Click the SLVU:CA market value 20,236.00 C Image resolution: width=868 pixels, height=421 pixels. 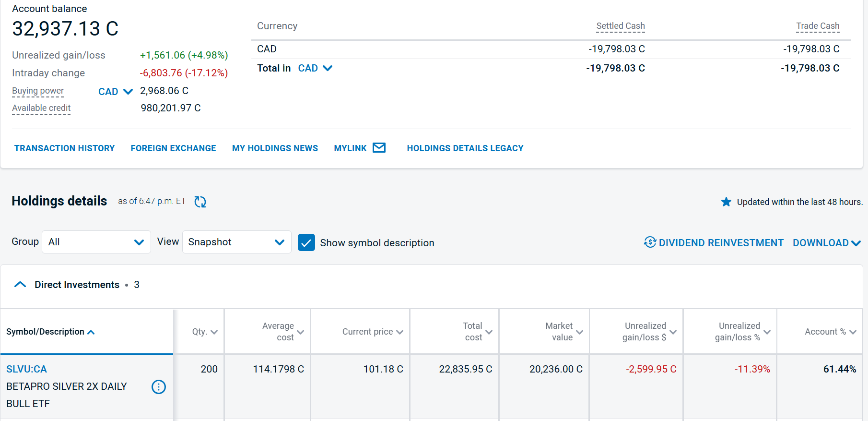point(556,369)
